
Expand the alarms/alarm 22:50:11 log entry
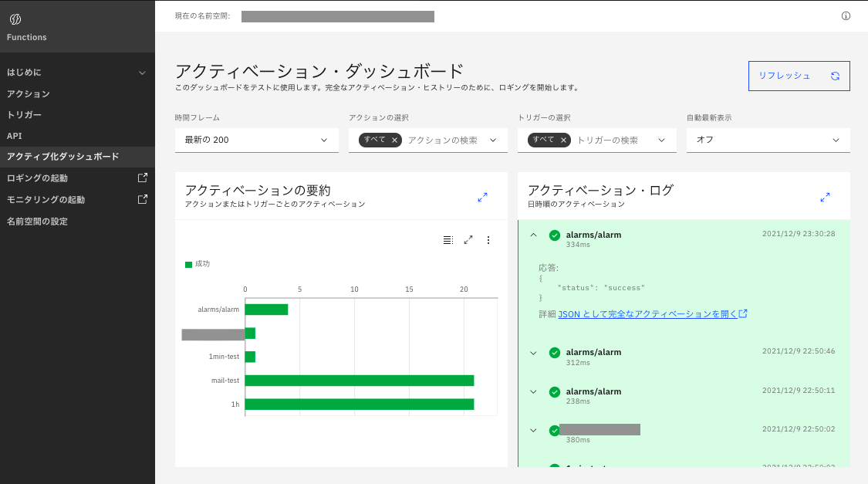click(x=533, y=392)
